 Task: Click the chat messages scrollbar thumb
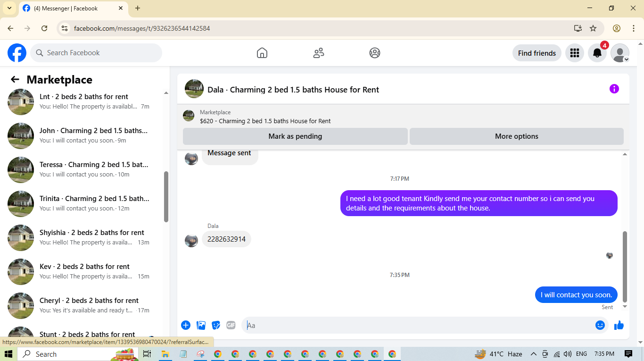click(x=625, y=267)
